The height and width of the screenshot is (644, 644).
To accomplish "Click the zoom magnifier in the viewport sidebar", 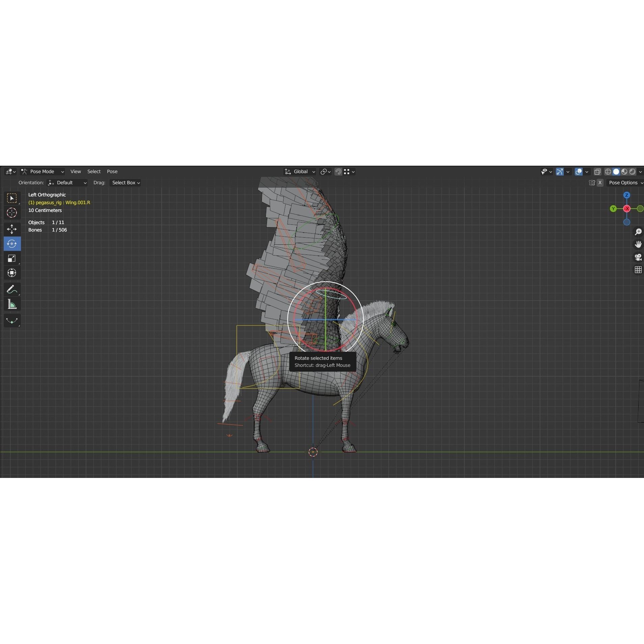I will coord(638,232).
